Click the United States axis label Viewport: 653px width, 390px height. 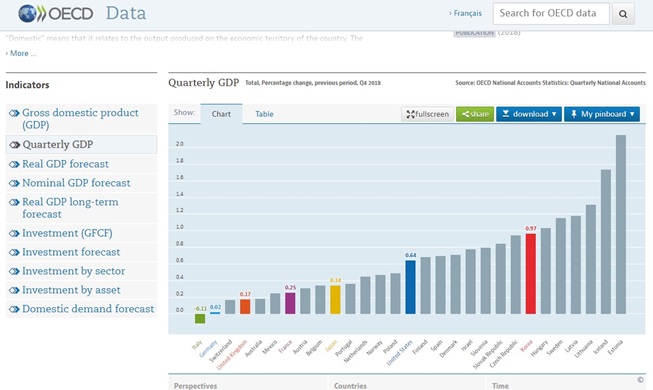coord(399,352)
